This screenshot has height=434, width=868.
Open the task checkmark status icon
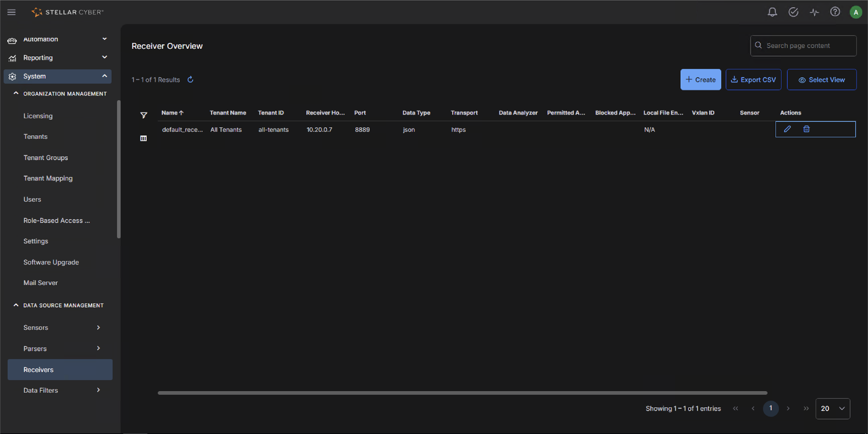click(x=793, y=12)
